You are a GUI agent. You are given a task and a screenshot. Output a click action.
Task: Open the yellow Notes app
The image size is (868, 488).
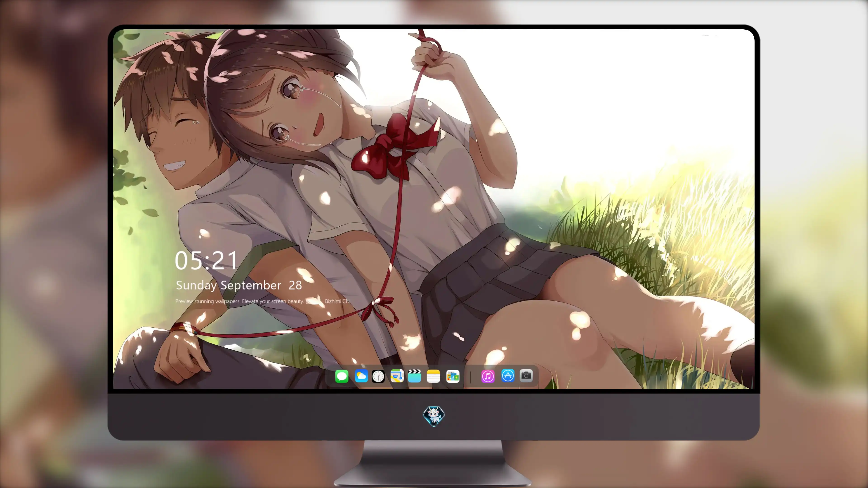pyautogui.click(x=433, y=376)
